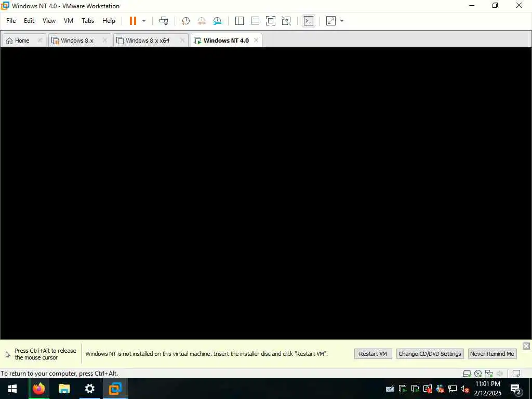Pause the virtual machine with the orange pause icon
The height and width of the screenshot is (399, 532).
coord(132,21)
